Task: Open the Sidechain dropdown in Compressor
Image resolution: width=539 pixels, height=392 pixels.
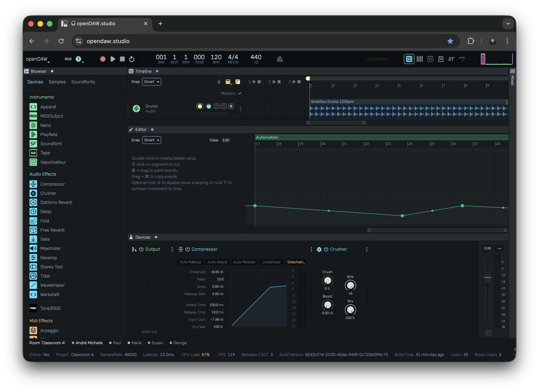Action: point(296,262)
